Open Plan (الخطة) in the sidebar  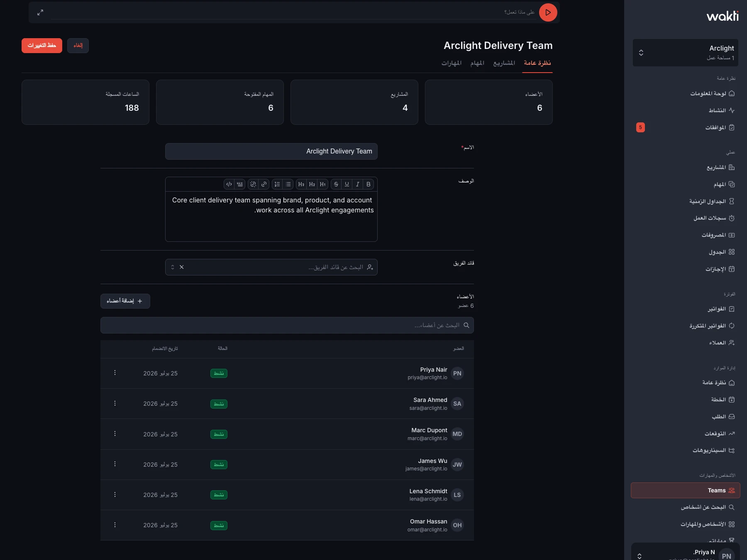(686, 400)
